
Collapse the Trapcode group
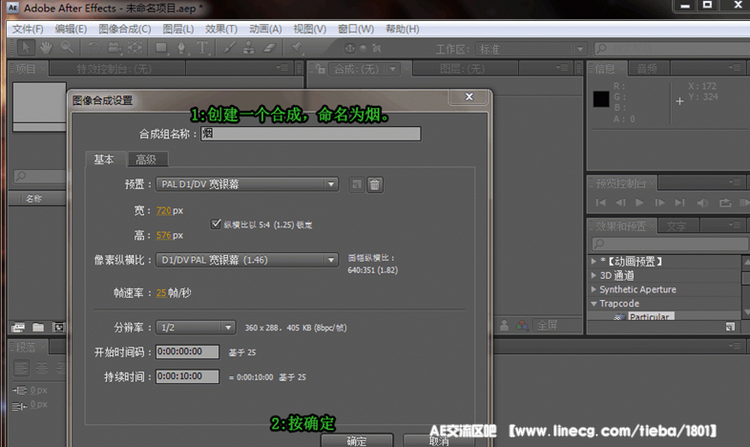[594, 304]
